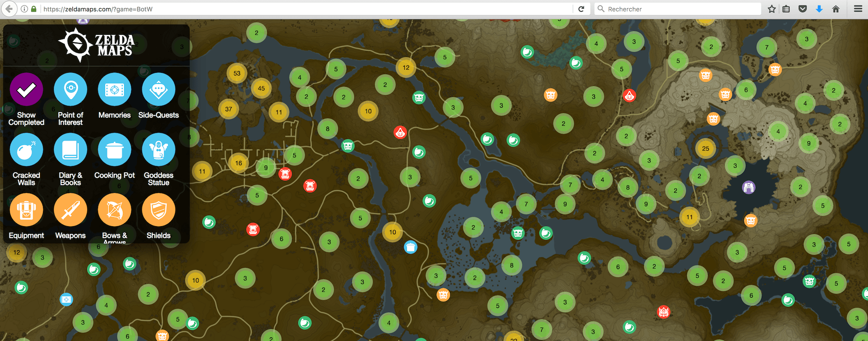Bookmark page with the star icon
The width and height of the screenshot is (868, 341).
click(772, 9)
